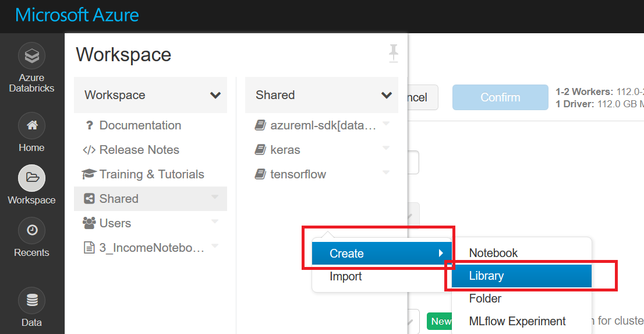The width and height of the screenshot is (644, 334).
Task: Click the Shared folder share icon
Action: pyautogui.click(x=89, y=199)
